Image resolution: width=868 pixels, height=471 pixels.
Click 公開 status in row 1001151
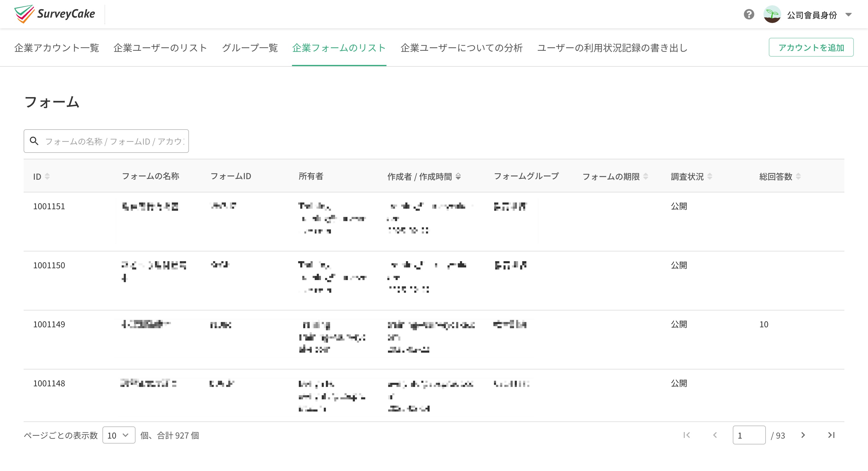click(679, 206)
